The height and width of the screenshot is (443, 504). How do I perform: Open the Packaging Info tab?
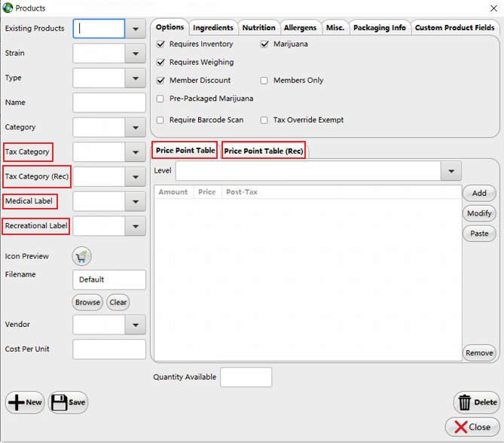pyautogui.click(x=380, y=28)
